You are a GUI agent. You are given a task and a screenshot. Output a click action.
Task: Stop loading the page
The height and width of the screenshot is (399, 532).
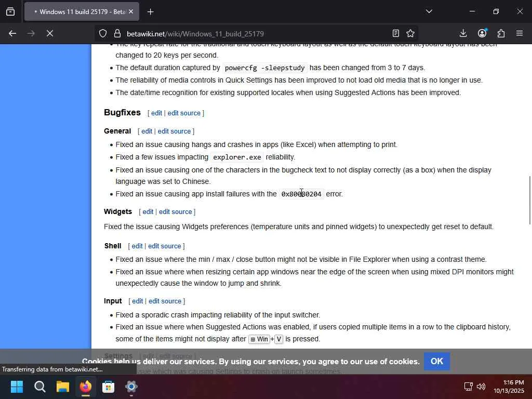click(x=49, y=33)
